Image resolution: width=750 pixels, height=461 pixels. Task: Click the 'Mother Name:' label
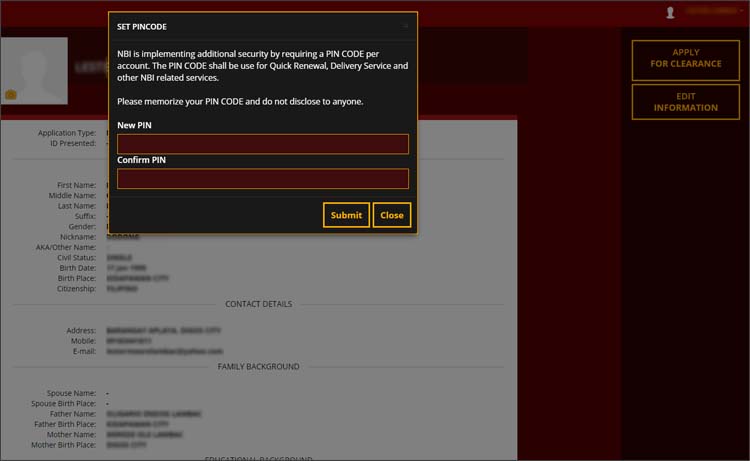tap(71, 435)
